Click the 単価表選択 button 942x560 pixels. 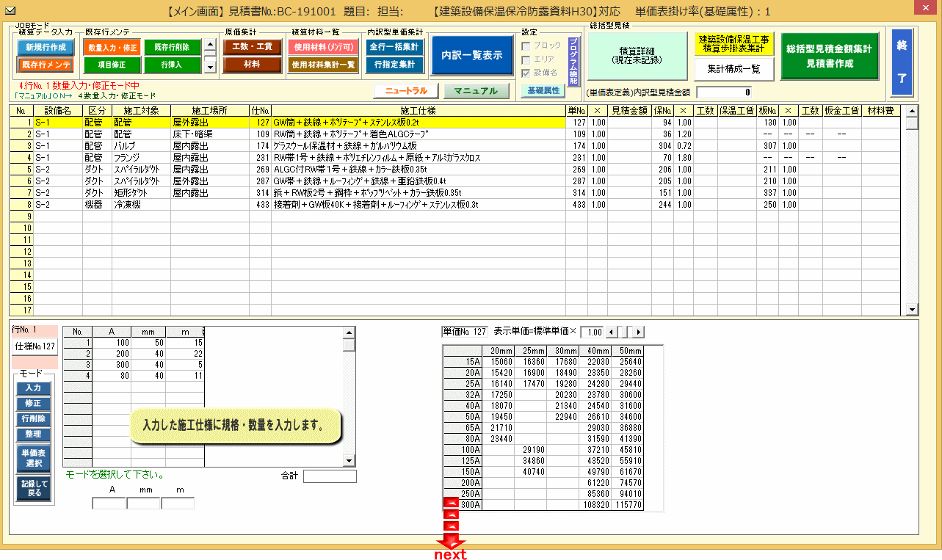[x=33, y=459]
